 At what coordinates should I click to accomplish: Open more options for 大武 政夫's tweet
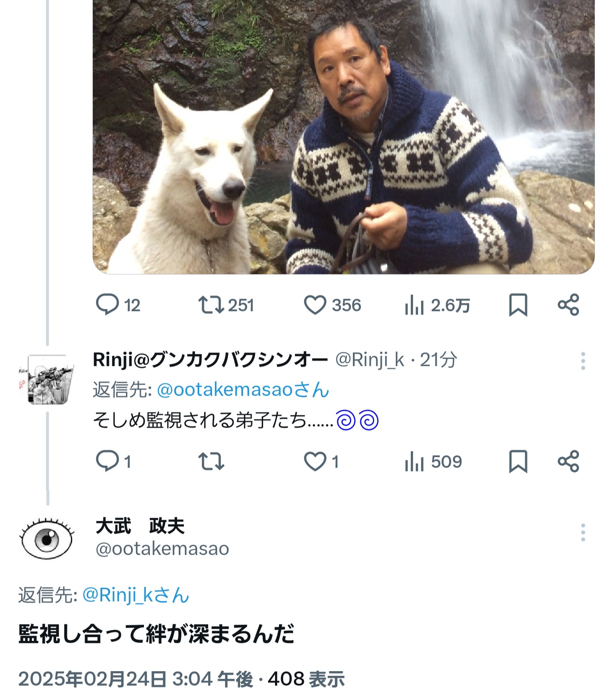(x=583, y=532)
